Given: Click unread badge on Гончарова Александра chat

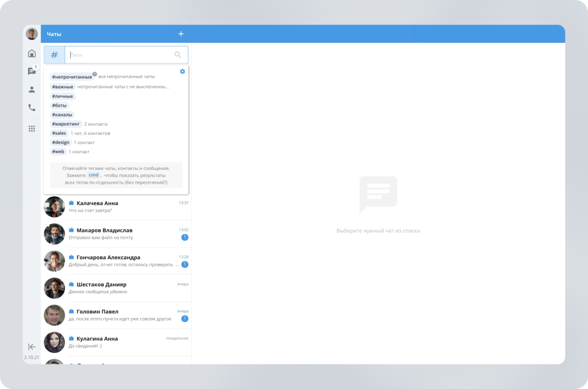Looking at the screenshot, I should [x=184, y=264].
